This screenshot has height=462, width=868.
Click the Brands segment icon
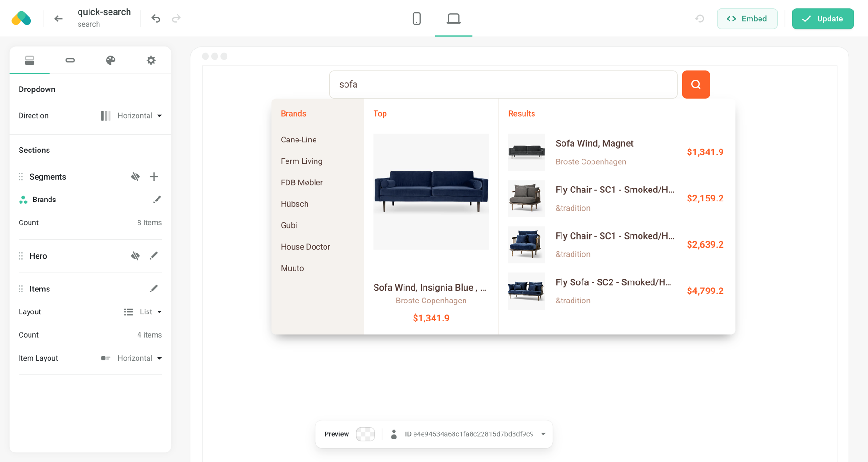coord(23,200)
